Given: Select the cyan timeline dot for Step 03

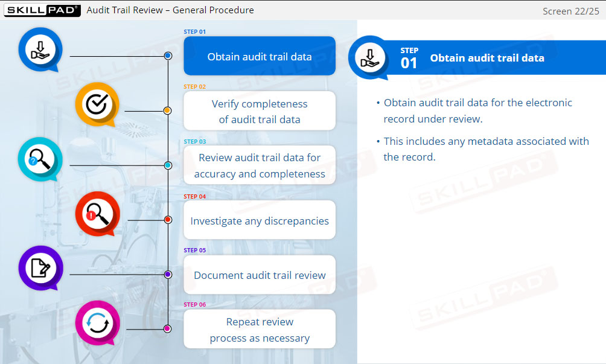Looking at the screenshot, I should [167, 165].
